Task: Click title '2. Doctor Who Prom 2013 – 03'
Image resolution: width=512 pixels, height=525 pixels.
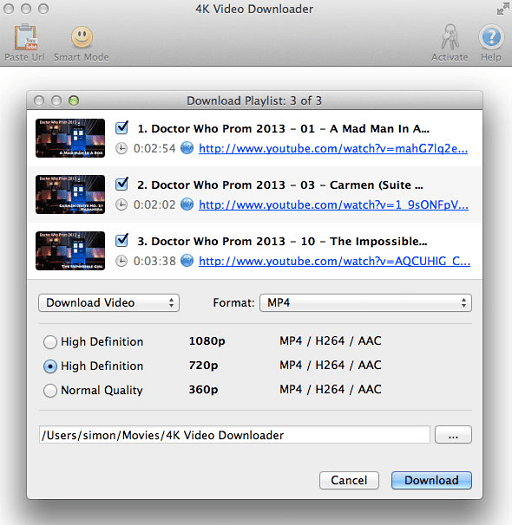Action: pos(226,185)
